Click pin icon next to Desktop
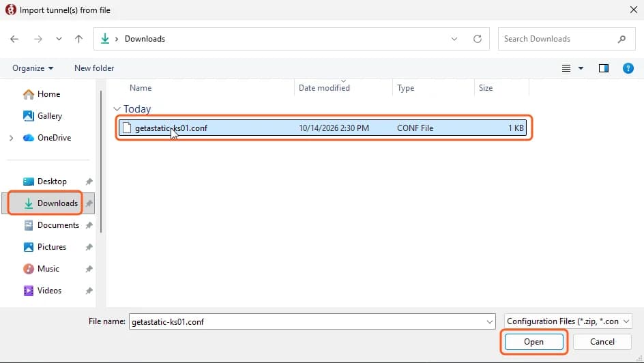The height and width of the screenshot is (363, 644). pyautogui.click(x=89, y=181)
